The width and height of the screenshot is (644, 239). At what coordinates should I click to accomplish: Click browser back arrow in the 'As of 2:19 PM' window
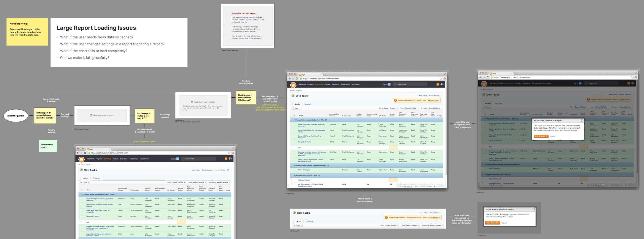pos(78,153)
